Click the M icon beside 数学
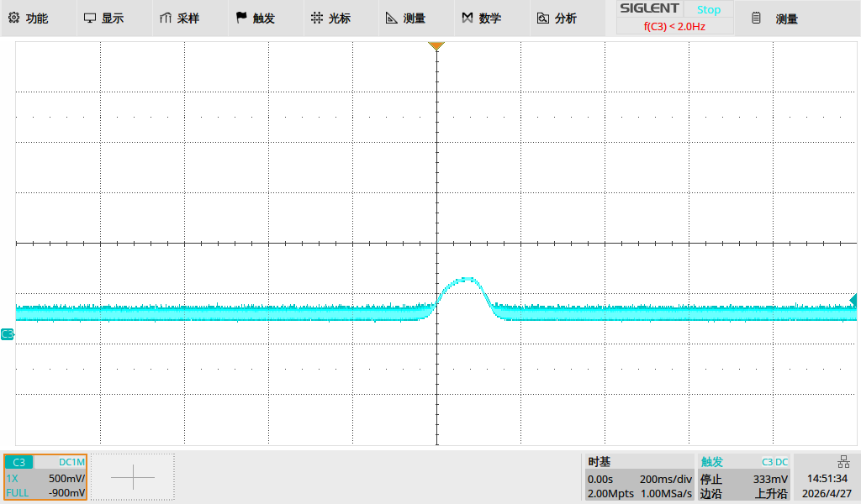 pos(467,18)
